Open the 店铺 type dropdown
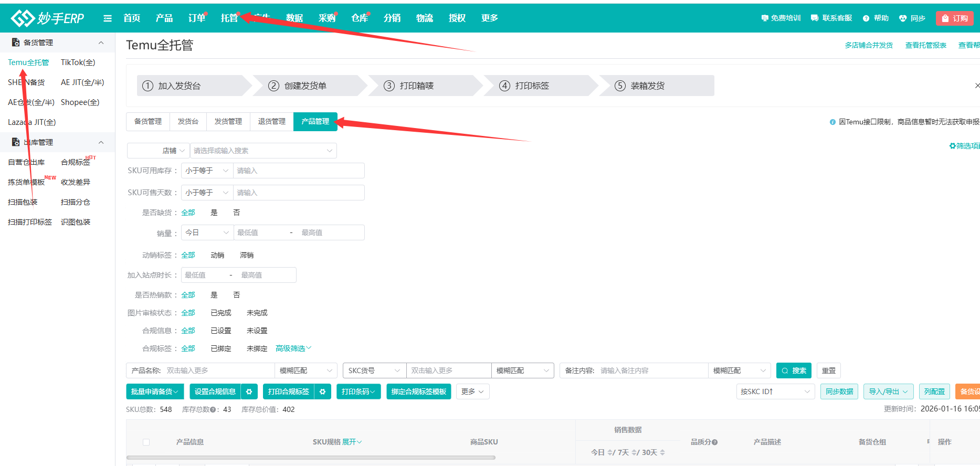 pyautogui.click(x=159, y=151)
